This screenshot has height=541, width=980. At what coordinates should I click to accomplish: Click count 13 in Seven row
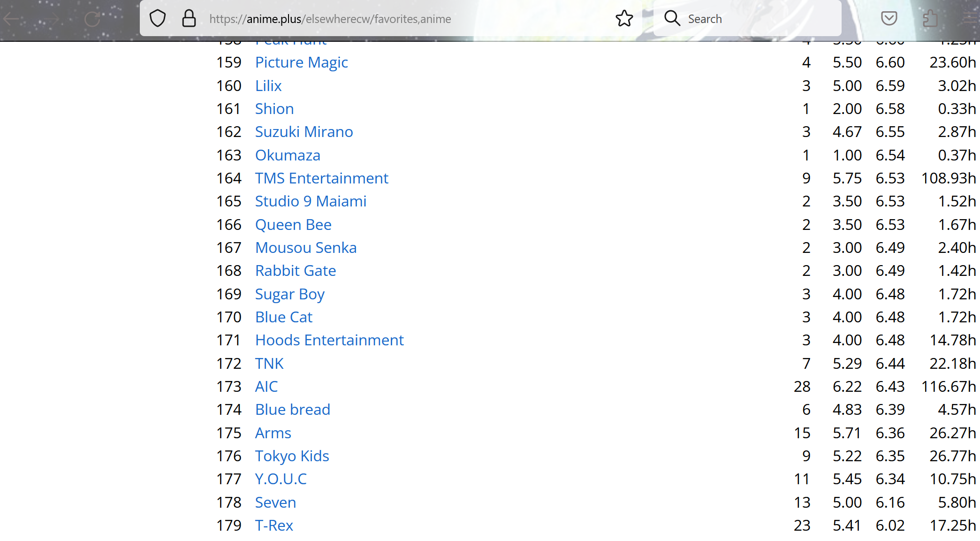(802, 503)
